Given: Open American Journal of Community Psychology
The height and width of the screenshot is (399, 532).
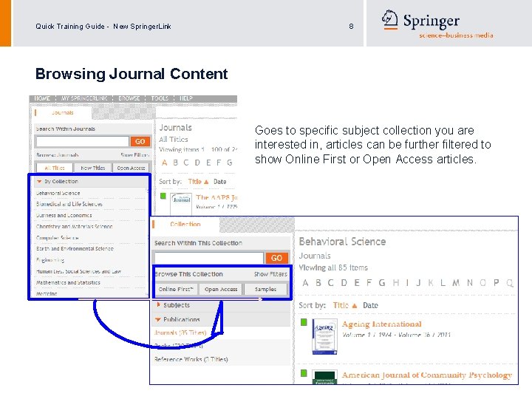Looking at the screenshot, I should [427, 375].
